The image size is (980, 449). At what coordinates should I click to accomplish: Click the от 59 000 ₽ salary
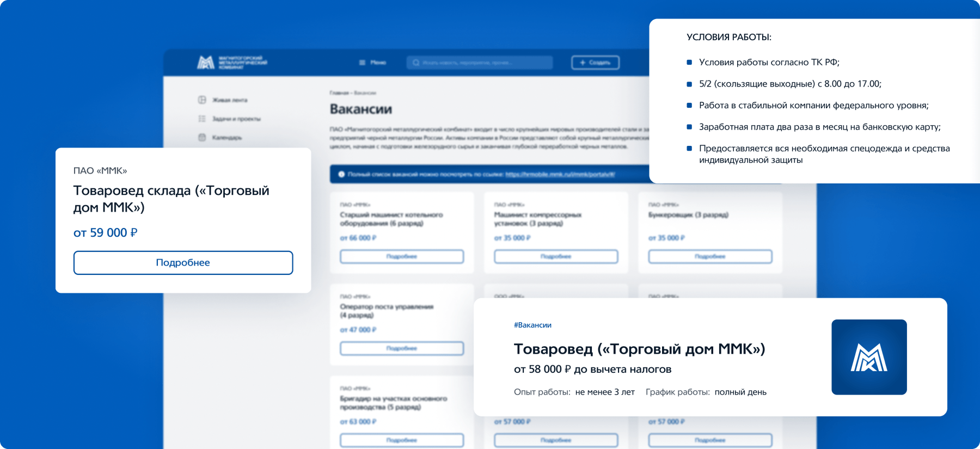(x=106, y=233)
